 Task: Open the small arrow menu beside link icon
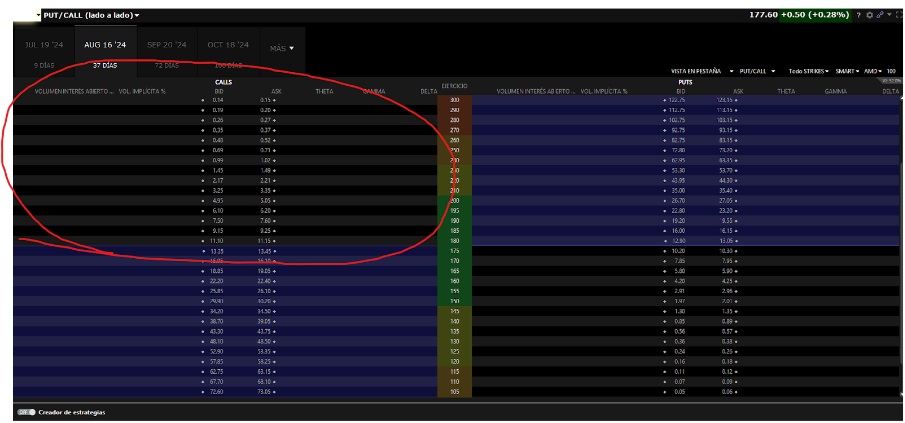point(889,15)
